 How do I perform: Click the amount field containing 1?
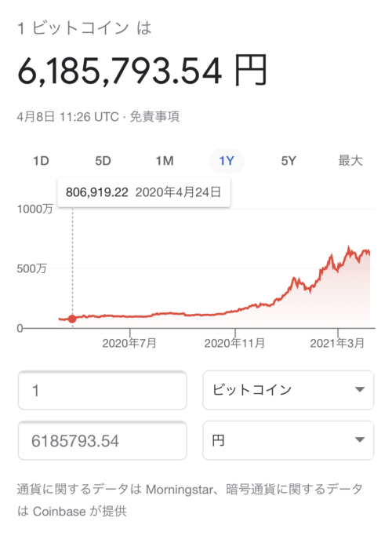103,390
